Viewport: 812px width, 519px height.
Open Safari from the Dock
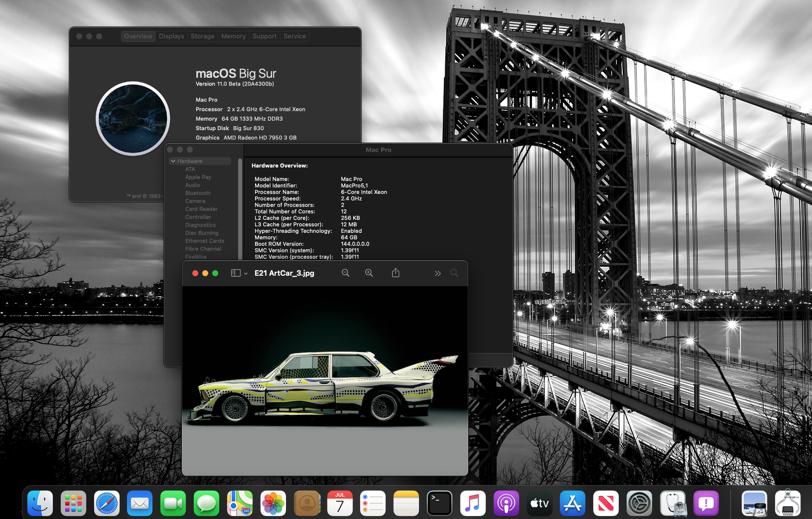click(107, 504)
